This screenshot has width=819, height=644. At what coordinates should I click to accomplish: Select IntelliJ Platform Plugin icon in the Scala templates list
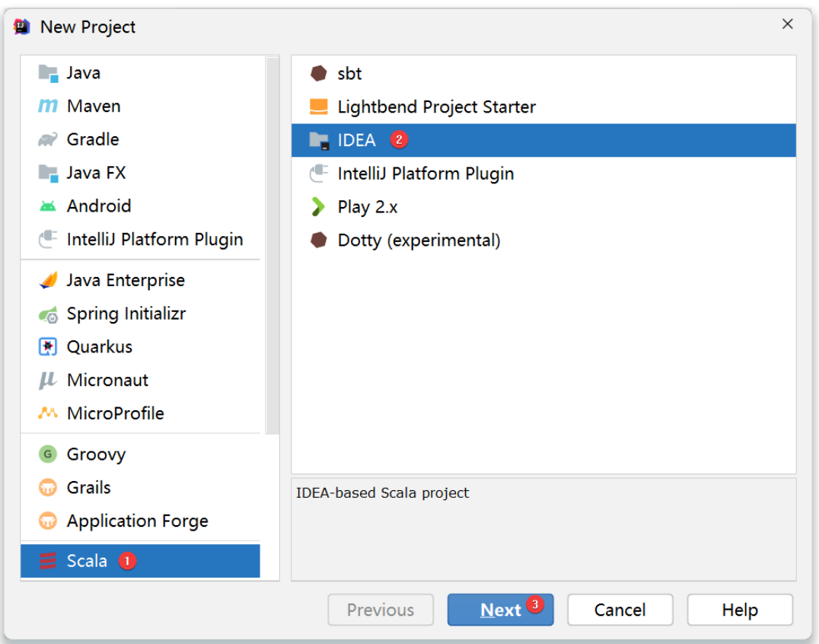[319, 174]
